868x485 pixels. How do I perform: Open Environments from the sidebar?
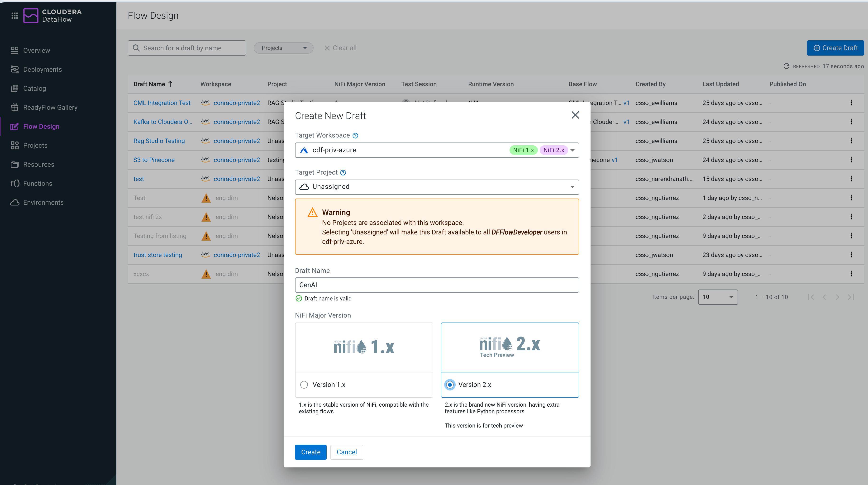43,202
